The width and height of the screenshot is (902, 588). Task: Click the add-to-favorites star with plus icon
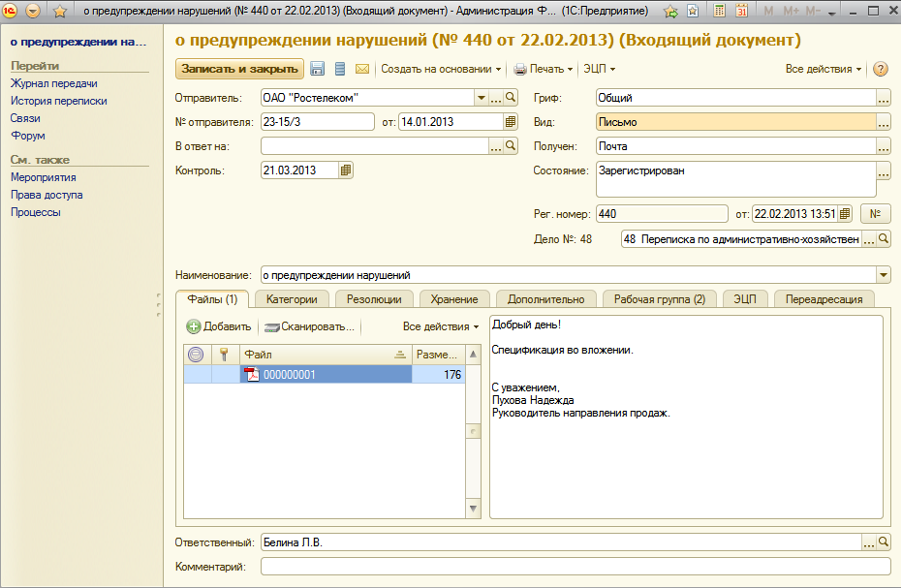tap(670, 11)
